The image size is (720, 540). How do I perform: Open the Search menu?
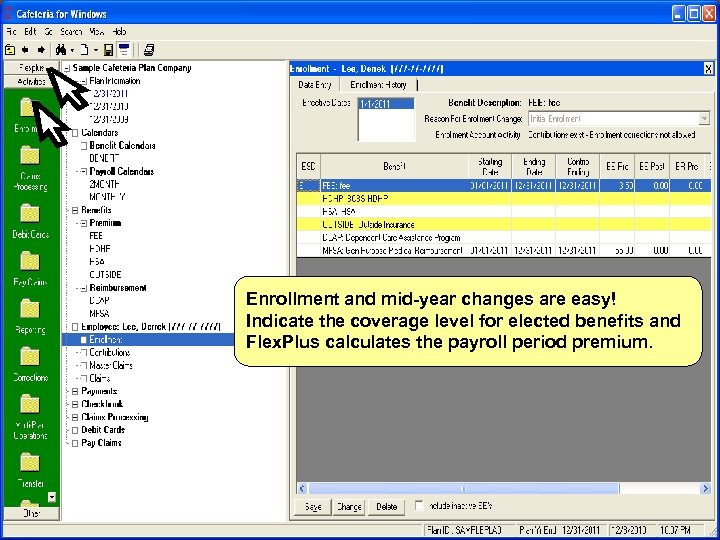(x=71, y=32)
